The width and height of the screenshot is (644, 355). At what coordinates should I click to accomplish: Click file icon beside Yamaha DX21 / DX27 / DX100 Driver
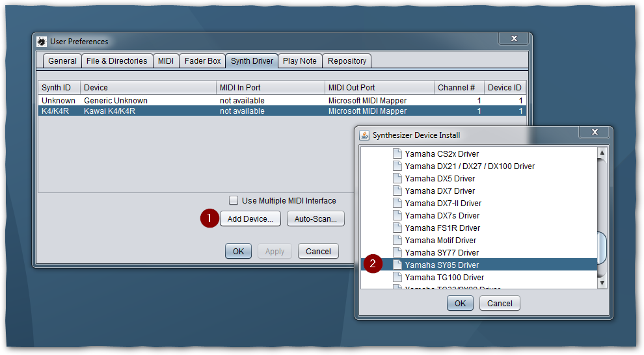pyautogui.click(x=397, y=166)
